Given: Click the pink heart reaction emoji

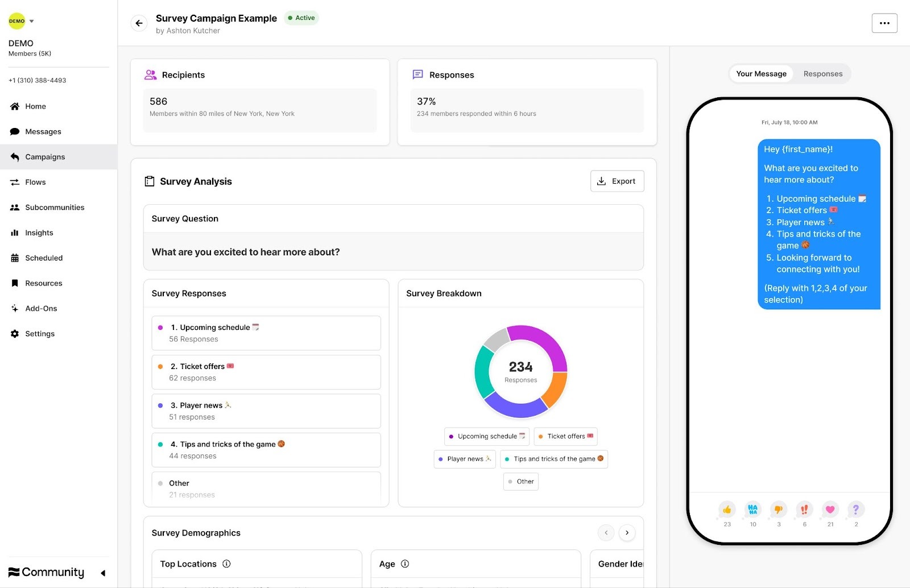Looking at the screenshot, I should click(830, 510).
